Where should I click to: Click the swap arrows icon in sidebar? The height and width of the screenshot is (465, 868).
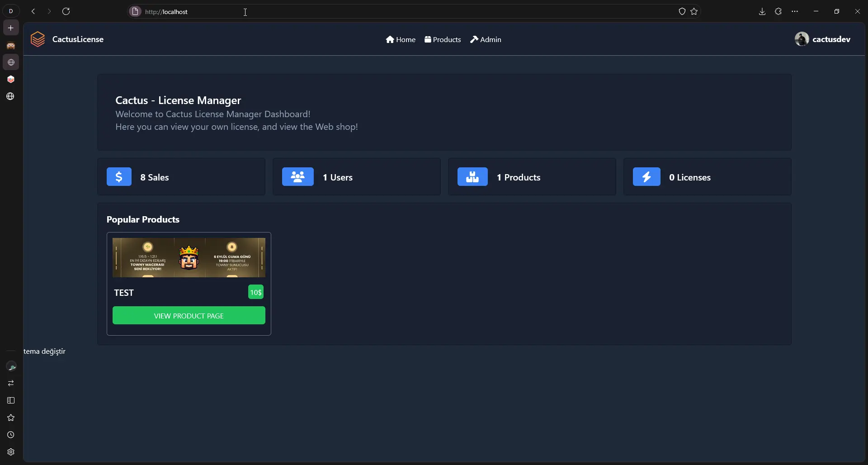(x=11, y=383)
